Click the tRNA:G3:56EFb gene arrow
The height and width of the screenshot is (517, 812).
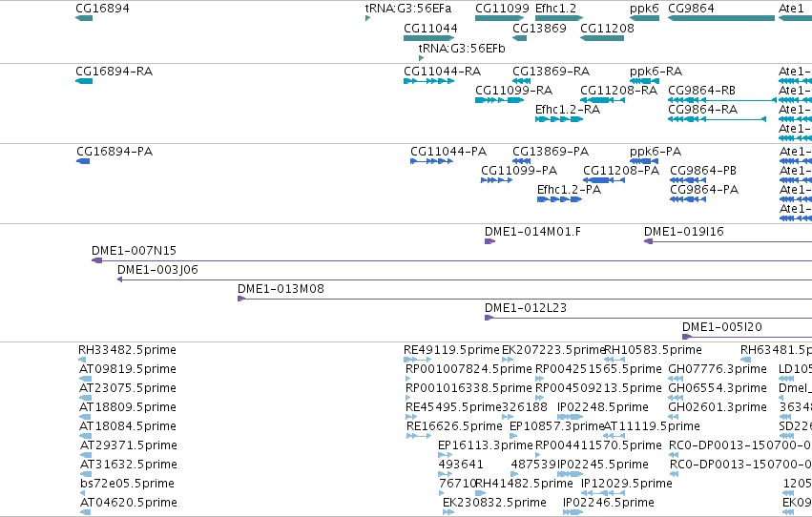pyautogui.click(x=422, y=58)
